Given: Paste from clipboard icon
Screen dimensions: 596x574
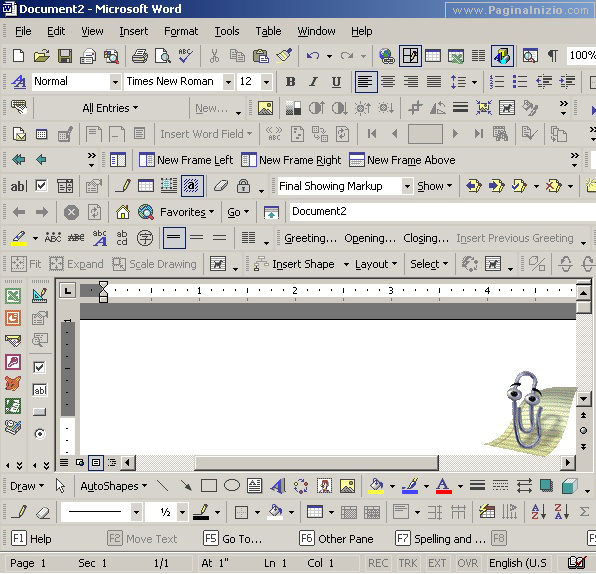Looking at the screenshot, I should [x=261, y=56].
